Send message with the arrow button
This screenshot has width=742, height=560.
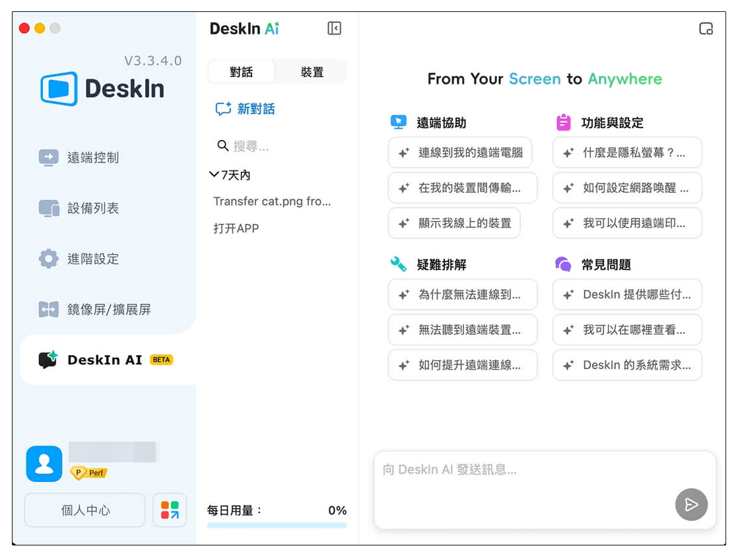[691, 505]
